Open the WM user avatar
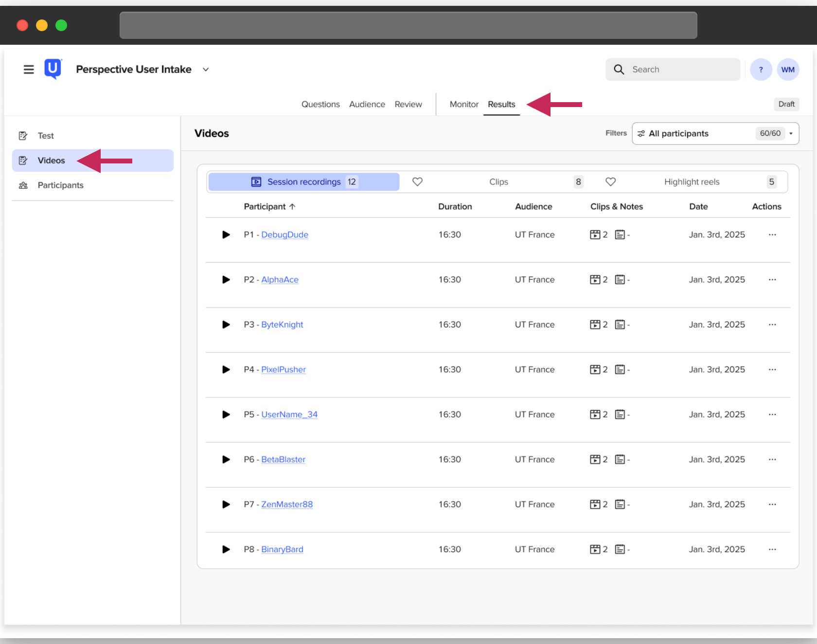 pyautogui.click(x=788, y=70)
